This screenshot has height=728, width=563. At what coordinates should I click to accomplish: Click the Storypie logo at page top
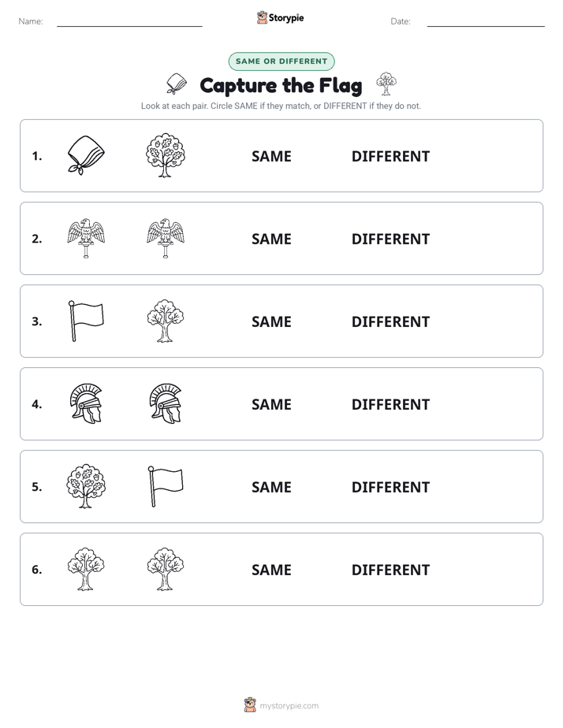[280, 17]
